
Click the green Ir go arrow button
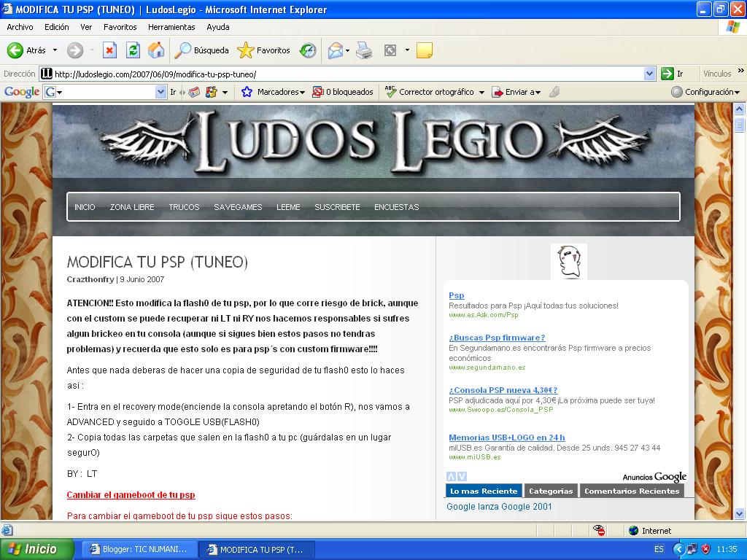click(x=667, y=74)
